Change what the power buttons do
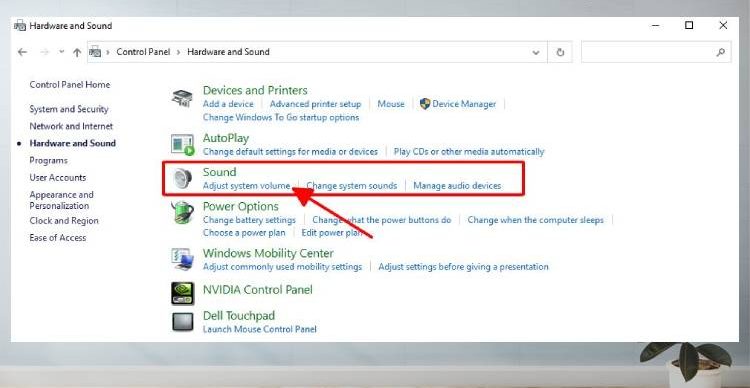 382,220
